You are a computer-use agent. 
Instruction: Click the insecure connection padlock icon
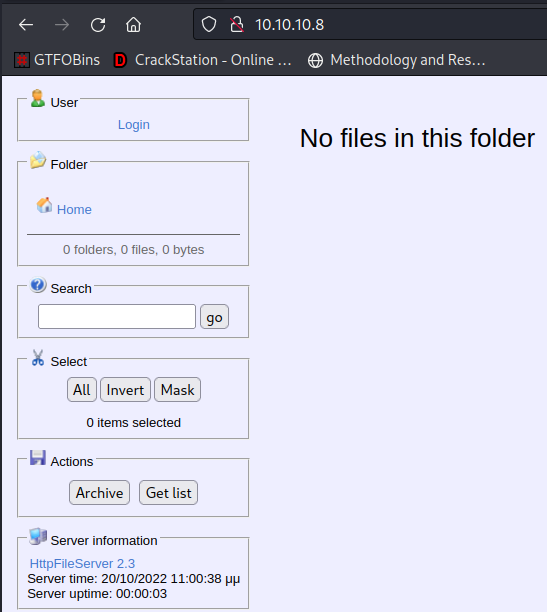(x=237, y=25)
